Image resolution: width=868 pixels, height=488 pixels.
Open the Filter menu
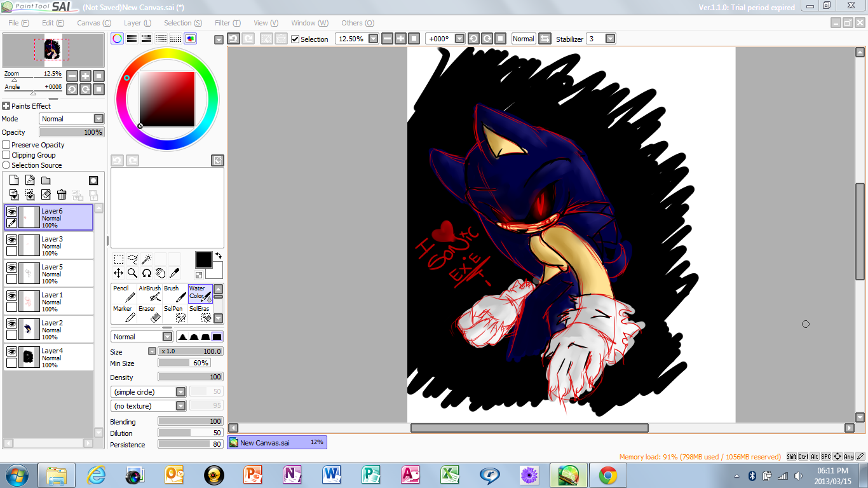[x=227, y=23]
